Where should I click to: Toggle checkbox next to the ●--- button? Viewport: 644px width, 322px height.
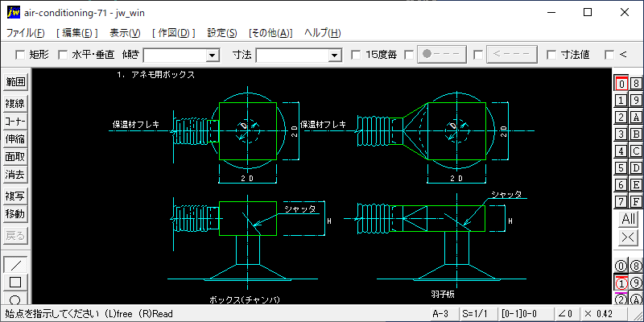pyautogui.click(x=409, y=55)
